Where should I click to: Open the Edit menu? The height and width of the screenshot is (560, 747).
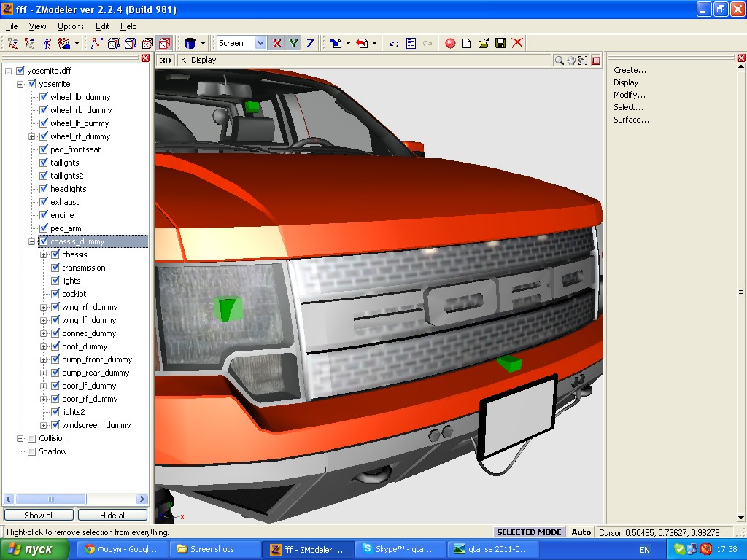(x=102, y=26)
